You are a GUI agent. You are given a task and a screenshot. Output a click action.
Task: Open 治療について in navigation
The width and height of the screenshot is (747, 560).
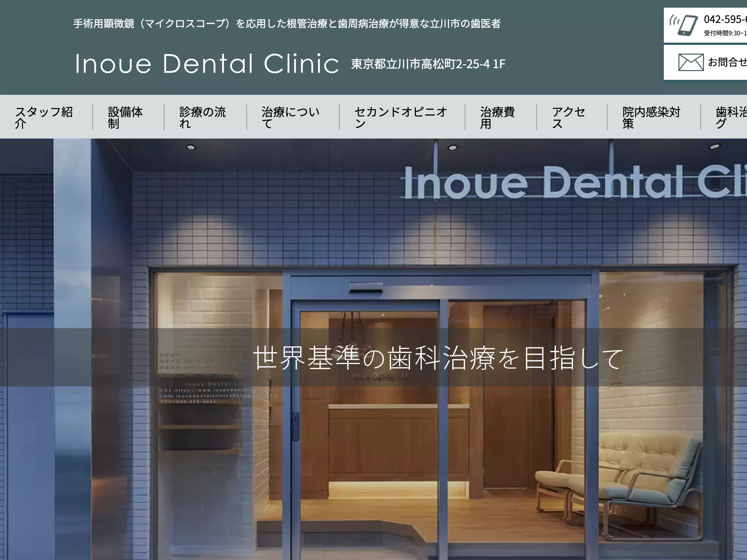point(291,117)
